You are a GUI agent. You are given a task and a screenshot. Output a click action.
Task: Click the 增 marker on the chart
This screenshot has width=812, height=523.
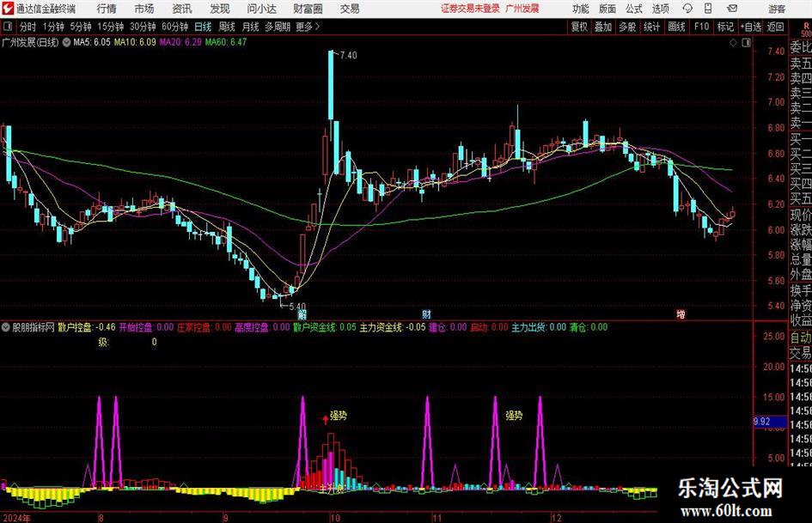click(x=681, y=314)
